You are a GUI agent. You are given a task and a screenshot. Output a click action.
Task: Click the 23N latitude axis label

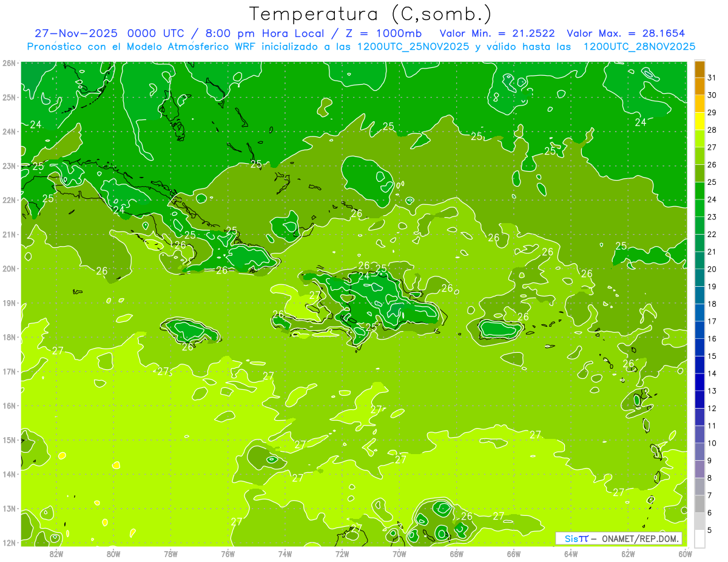(x=9, y=166)
